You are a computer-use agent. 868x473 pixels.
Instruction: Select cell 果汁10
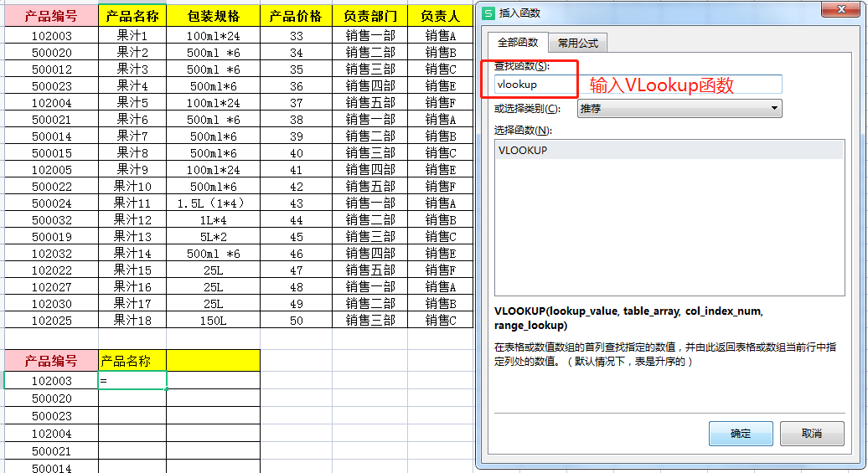pyautogui.click(x=132, y=187)
